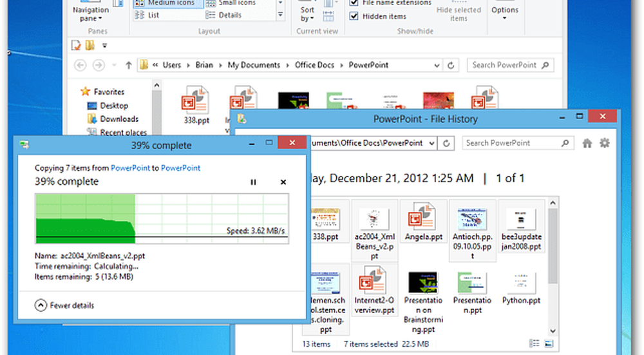The height and width of the screenshot is (355, 644).
Task: Click the Up arrow in Explorer navigation
Action: (x=129, y=65)
